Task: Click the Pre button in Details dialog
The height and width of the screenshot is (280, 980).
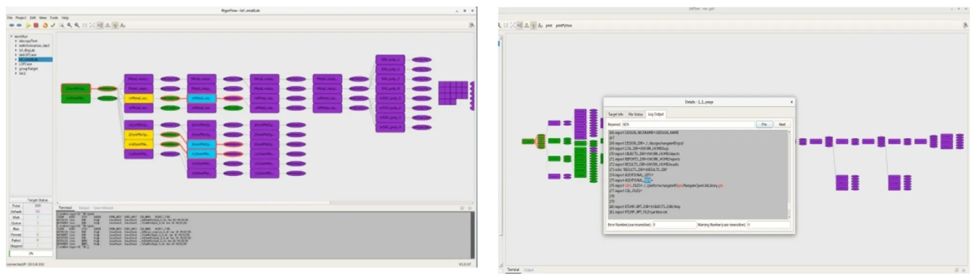Action: (764, 124)
